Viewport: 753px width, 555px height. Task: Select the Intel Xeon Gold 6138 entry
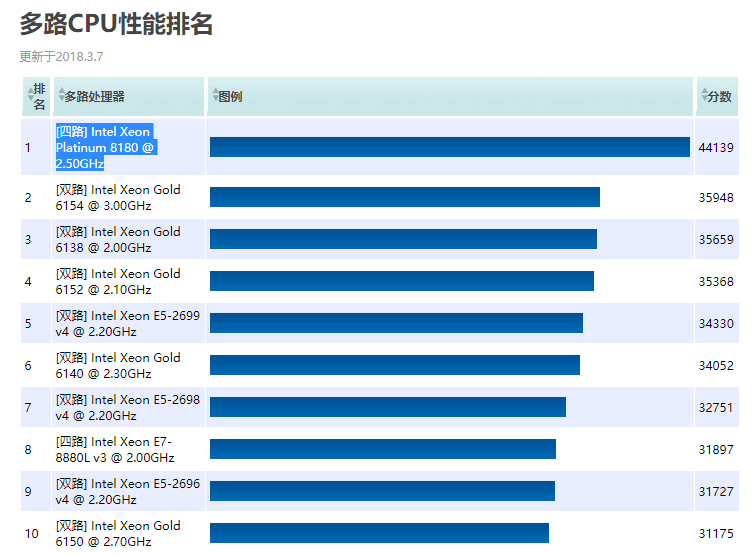[x=118, y=239]
